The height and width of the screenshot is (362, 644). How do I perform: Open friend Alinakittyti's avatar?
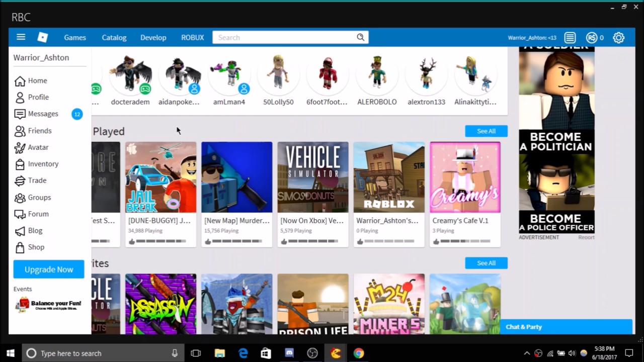pos(475,73)
